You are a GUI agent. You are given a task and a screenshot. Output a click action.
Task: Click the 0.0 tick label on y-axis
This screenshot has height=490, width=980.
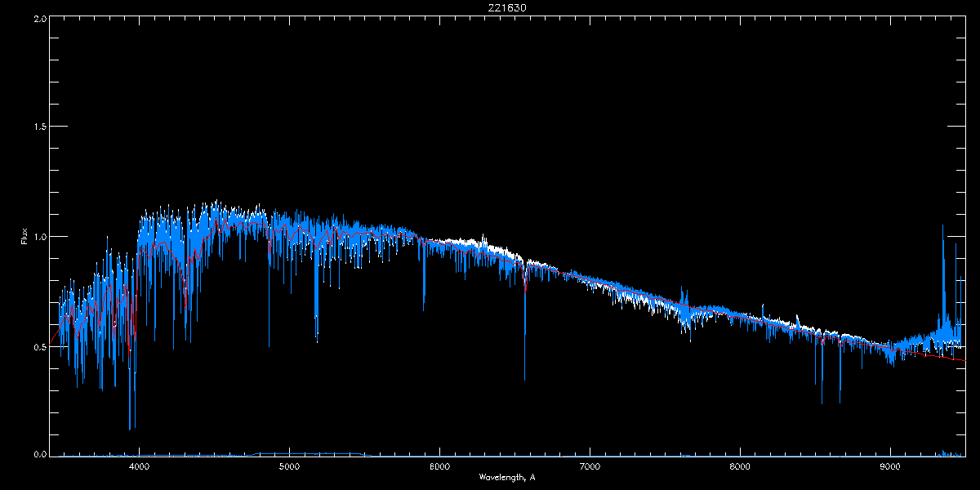click(x=40, y=454)
